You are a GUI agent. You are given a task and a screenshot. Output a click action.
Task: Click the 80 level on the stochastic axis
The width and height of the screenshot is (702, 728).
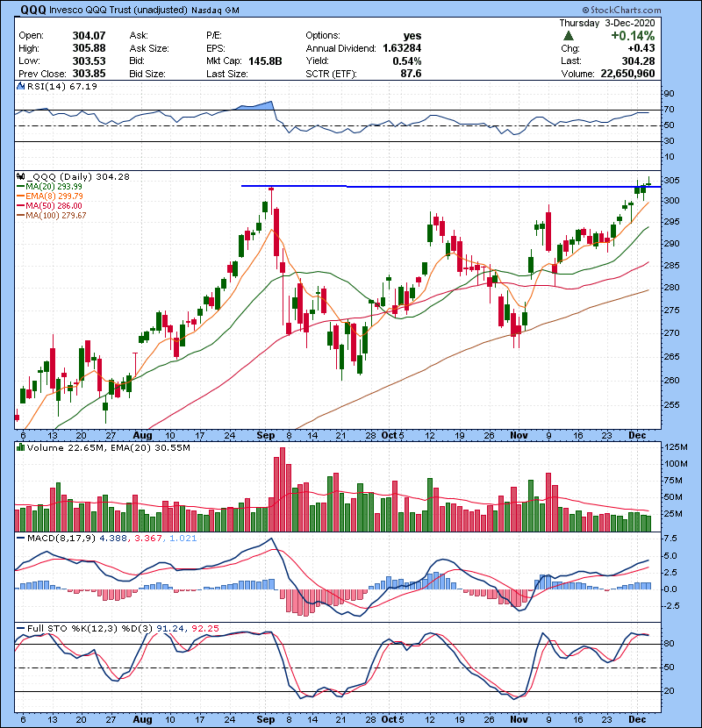(x=669, y=644)
